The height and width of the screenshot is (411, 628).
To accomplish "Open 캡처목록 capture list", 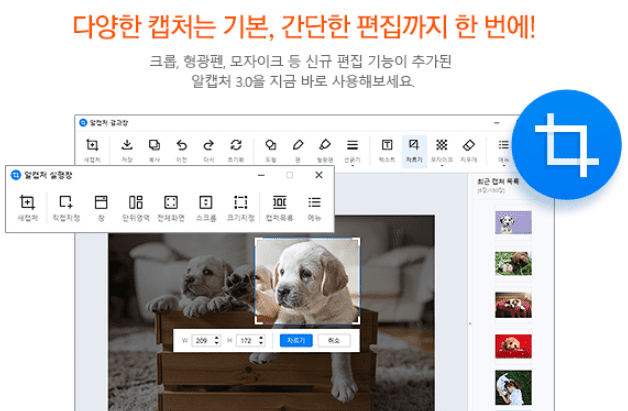I will pyautogui.click(x=280, y=207).
